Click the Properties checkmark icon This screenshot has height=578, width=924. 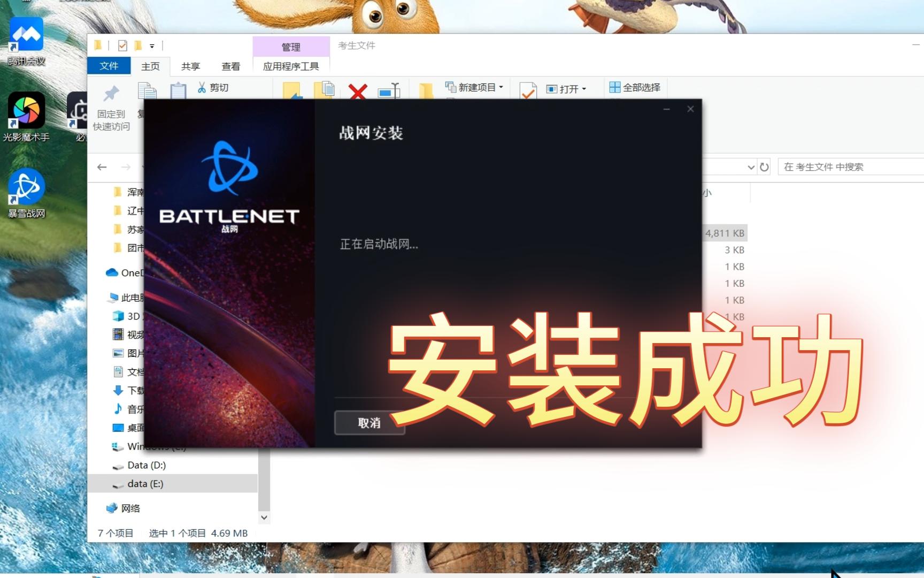(528, 91)
